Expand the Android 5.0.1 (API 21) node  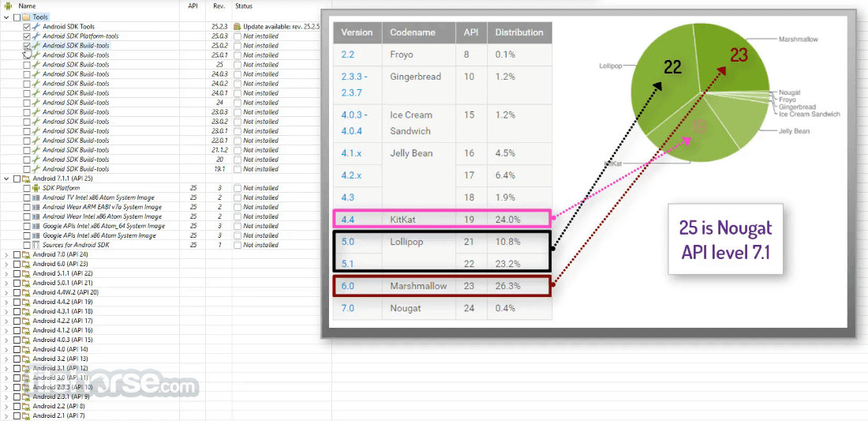click(6, 283)
